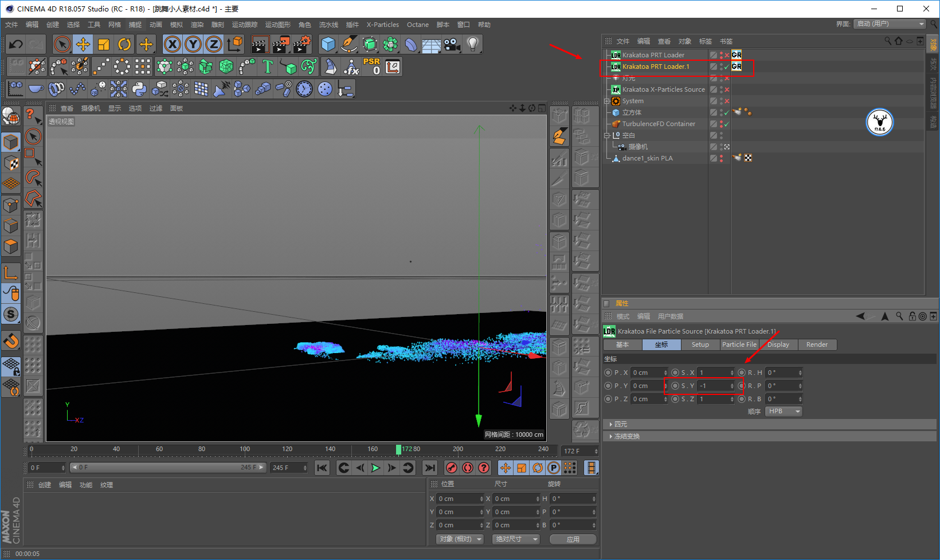Expand the System object tree node
This screenshot has height=560, width=940.
pos(607,101)
